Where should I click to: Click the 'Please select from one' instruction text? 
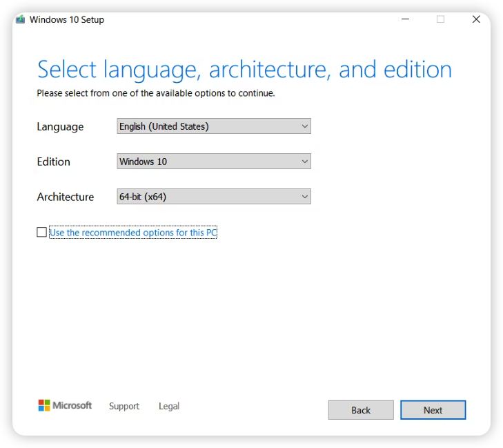click(156, 93)
